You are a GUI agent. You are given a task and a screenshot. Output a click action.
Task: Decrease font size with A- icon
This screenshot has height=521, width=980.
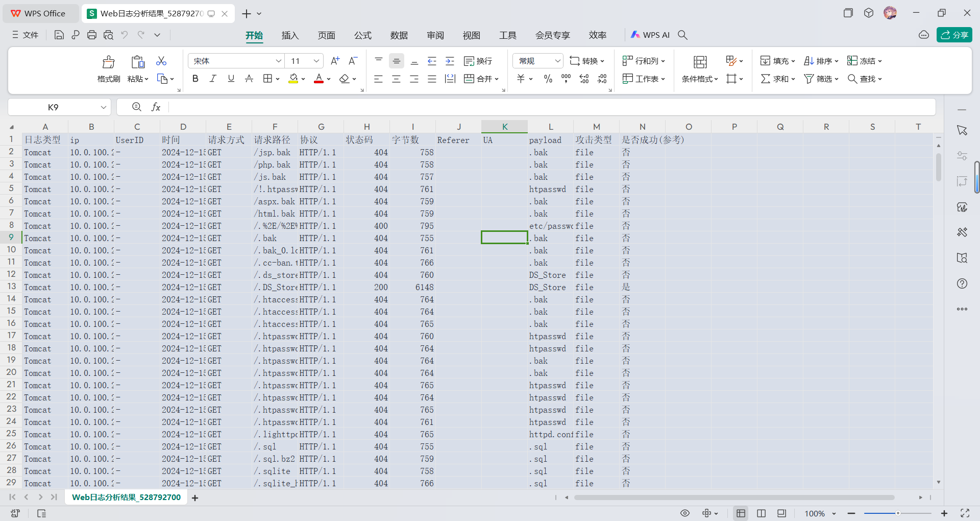coord(353,61)
